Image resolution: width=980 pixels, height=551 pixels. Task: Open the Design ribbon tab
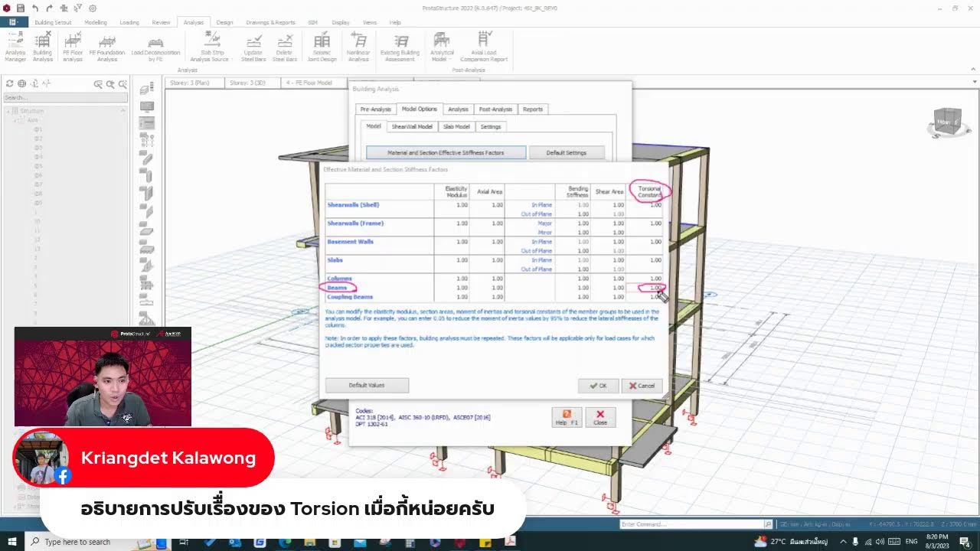coord(224,22)
